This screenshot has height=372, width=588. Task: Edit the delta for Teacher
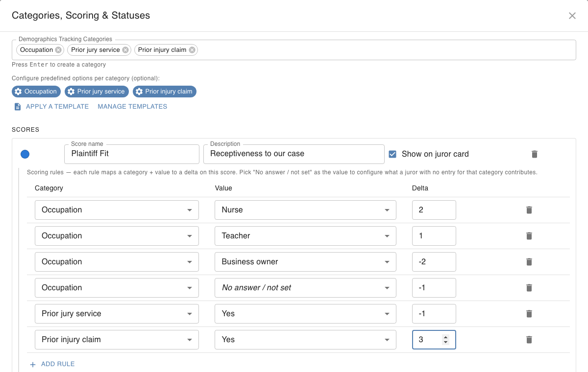click(x=434, y=236)
